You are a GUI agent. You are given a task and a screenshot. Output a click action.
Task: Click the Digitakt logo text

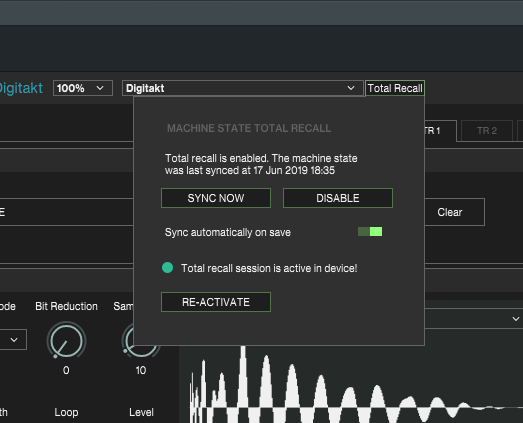pos(21,88)
